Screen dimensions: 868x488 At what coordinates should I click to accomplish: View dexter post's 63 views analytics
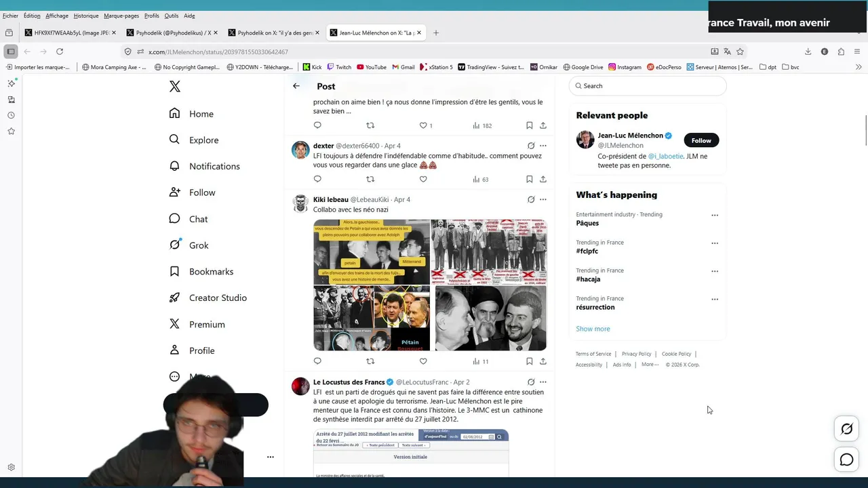click(x=481, y=179)
